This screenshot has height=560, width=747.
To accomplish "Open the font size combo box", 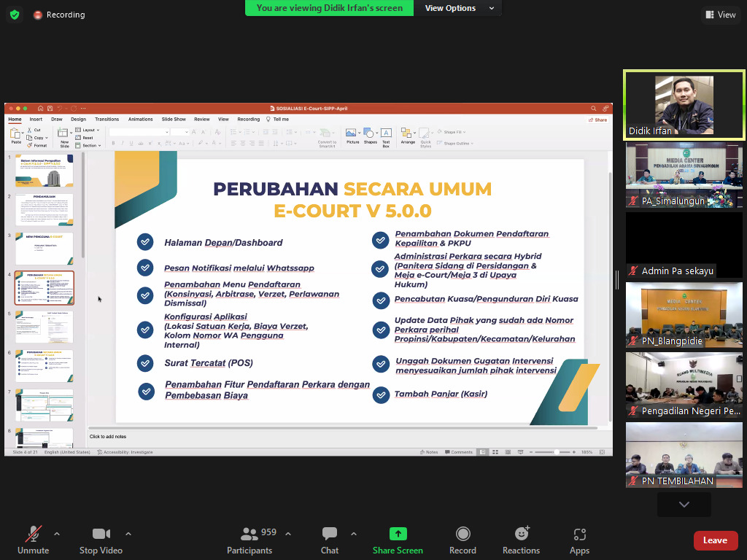I will (x=179, y=132).
